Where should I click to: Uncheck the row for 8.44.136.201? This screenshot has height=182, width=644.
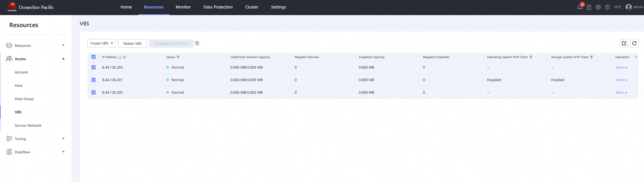pyautogui.click(x=94, y=80)
